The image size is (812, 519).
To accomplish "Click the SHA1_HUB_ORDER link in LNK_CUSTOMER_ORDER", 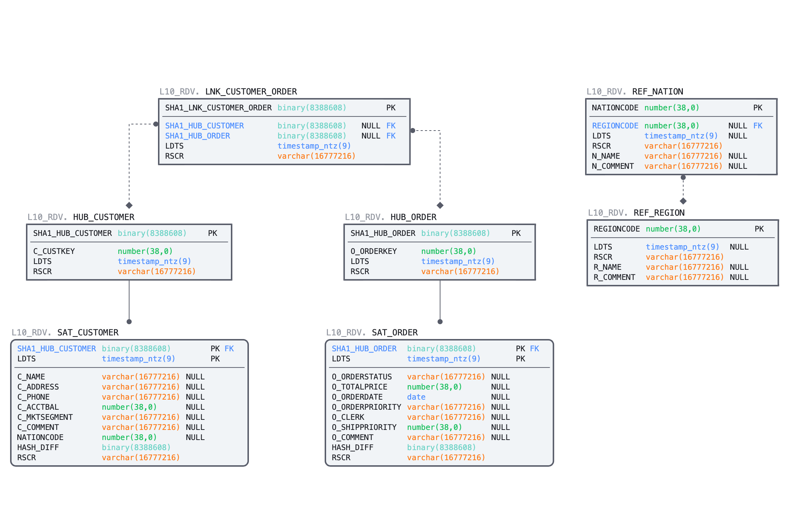I will click(x=198, y=136).
